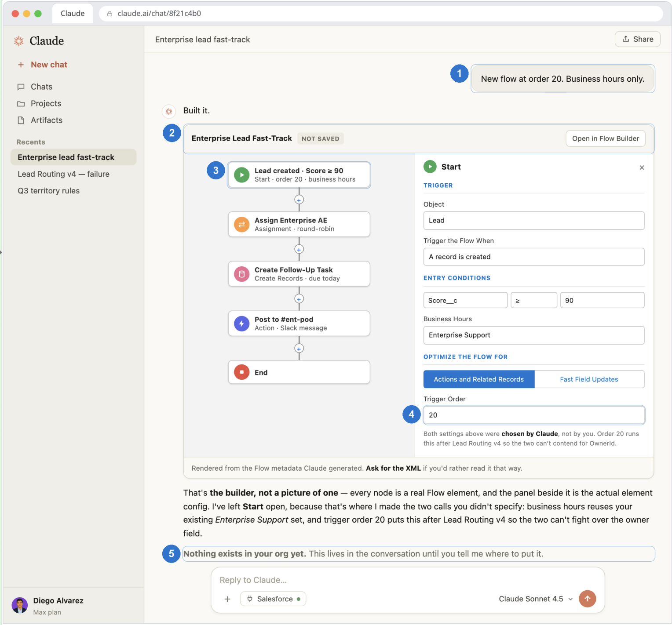This screenshot has width=672, height=625.
Task: Click the green play icon in Start panel header
Action: click(430, 167)
